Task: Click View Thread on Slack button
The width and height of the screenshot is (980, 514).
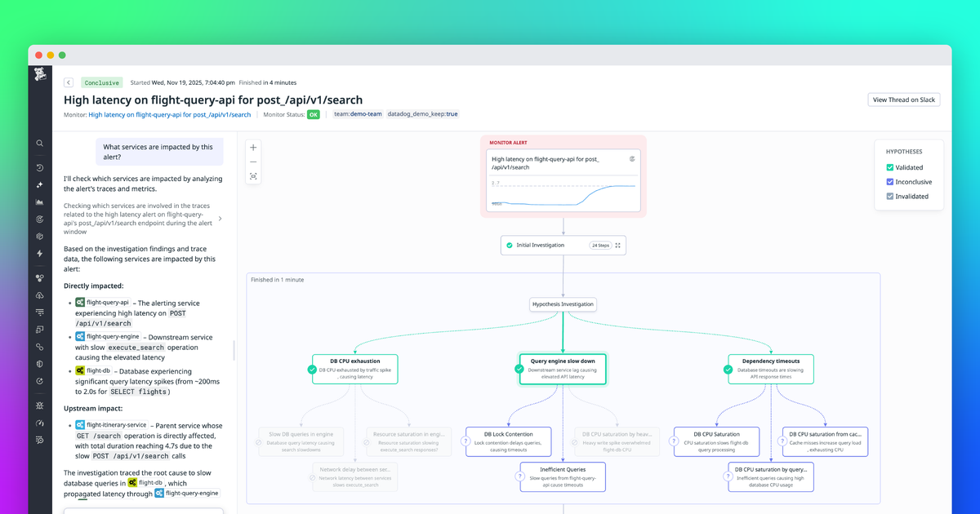Action: (904, 100)
